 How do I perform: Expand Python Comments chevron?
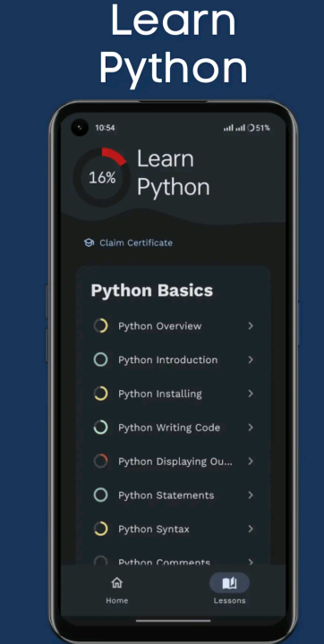(251, 562)
